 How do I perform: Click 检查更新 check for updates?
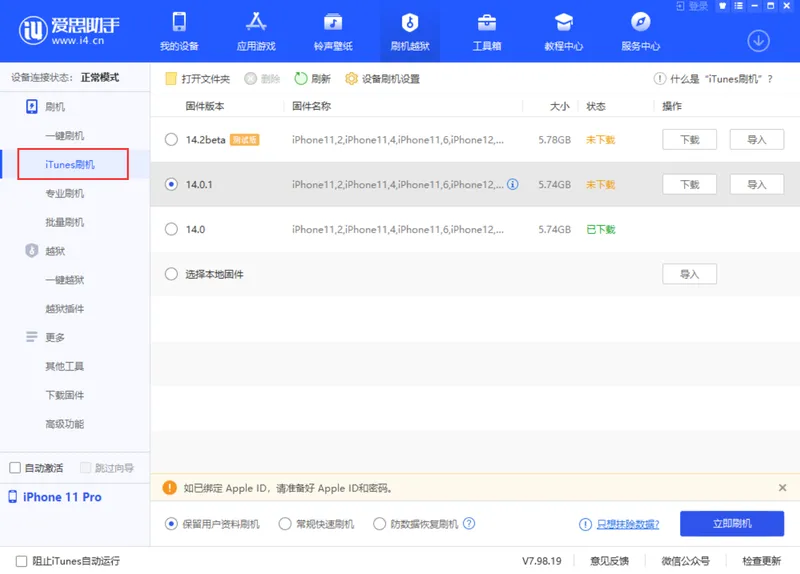(761, 561)
